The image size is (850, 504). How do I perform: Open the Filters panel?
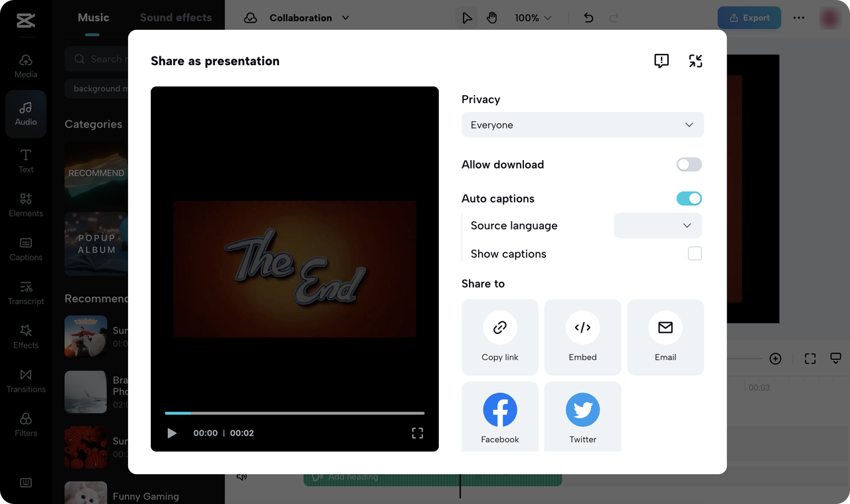coord(26,425)
